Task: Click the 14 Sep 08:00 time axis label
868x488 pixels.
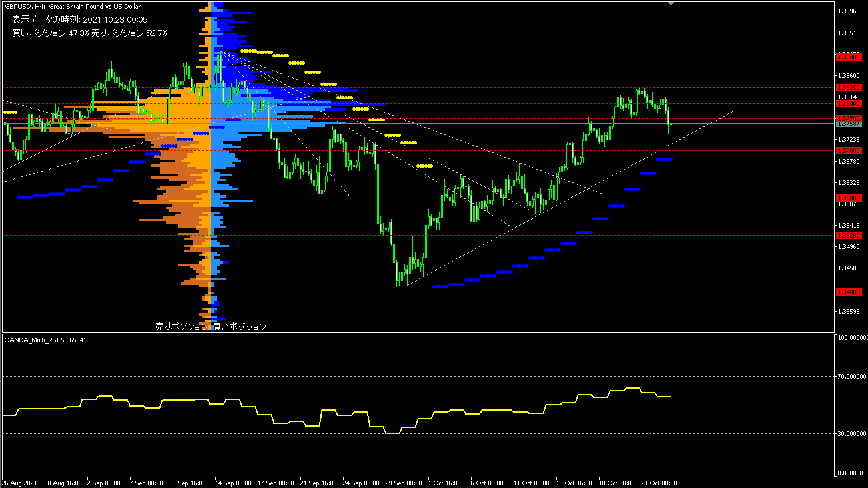Action: [233, 482]
